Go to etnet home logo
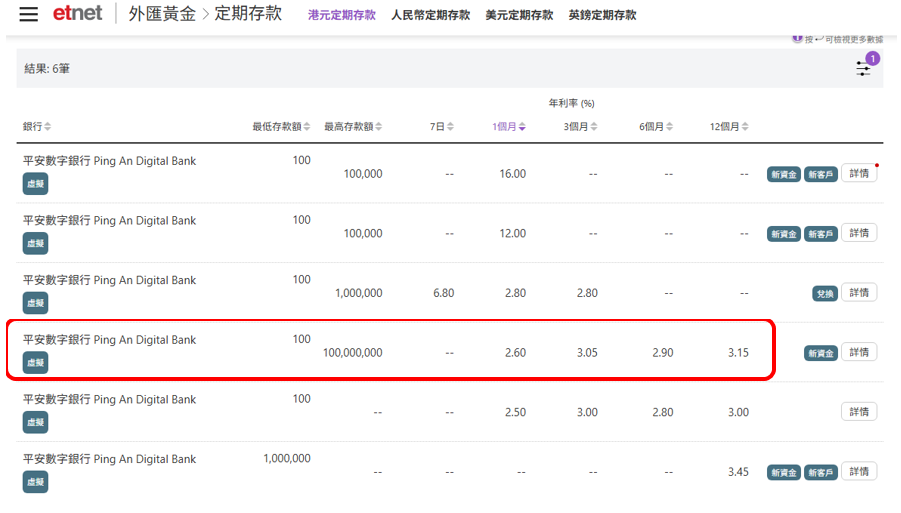Viewport: 901px width, 513px height. coord(77,13)
